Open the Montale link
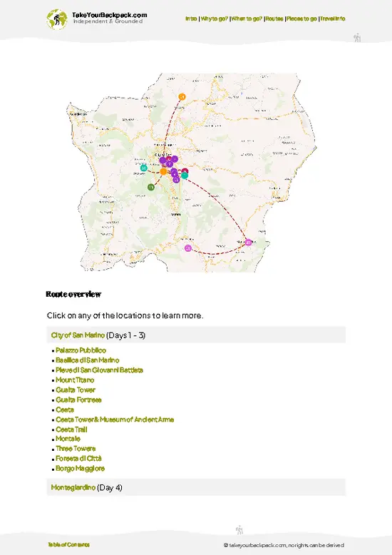This screenshot has width=392, height=555. (68, 439)
